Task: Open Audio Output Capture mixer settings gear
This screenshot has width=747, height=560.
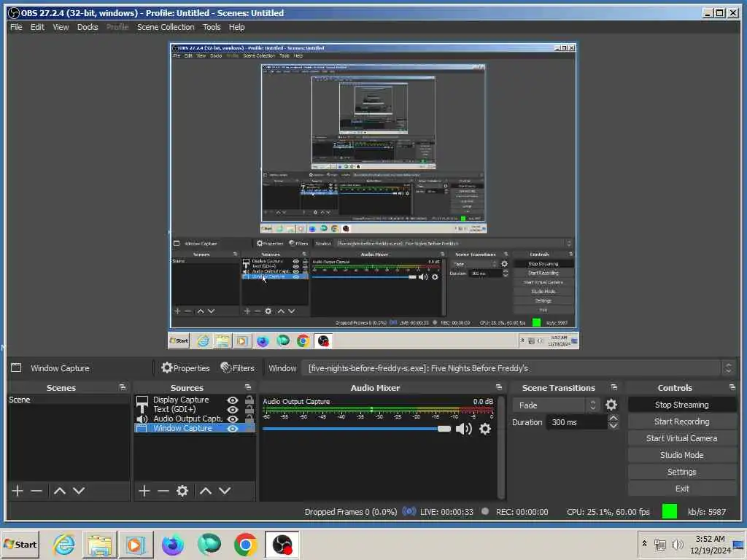Action: click(485, 429)
